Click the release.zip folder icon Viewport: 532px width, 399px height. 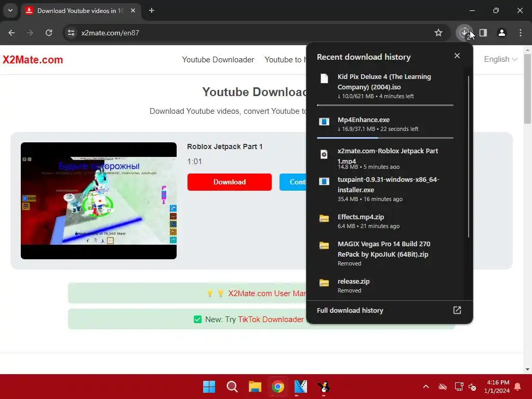click(x=324, y=283)
